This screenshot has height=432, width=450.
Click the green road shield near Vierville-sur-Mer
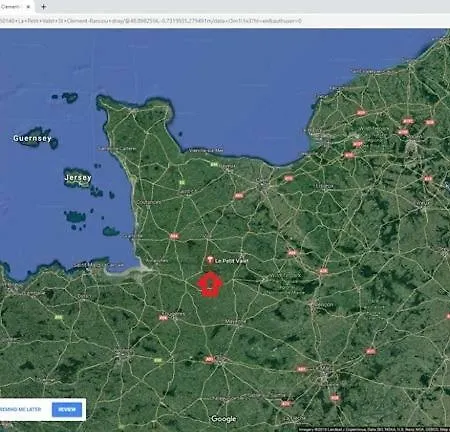point(214,165)
